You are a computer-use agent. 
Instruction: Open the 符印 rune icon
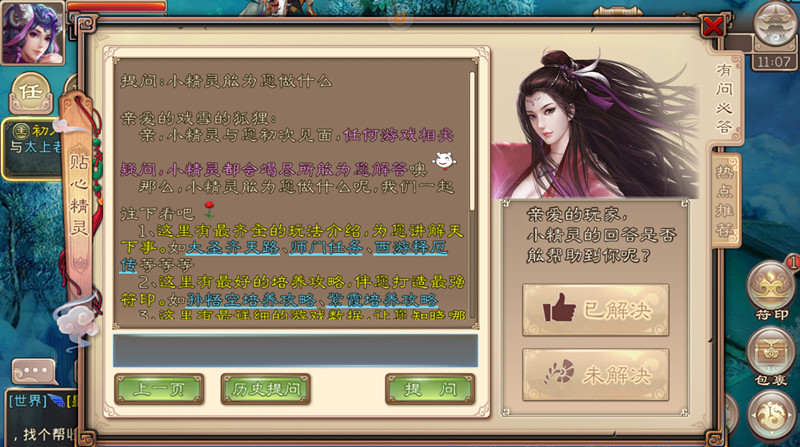pos(770,289)
